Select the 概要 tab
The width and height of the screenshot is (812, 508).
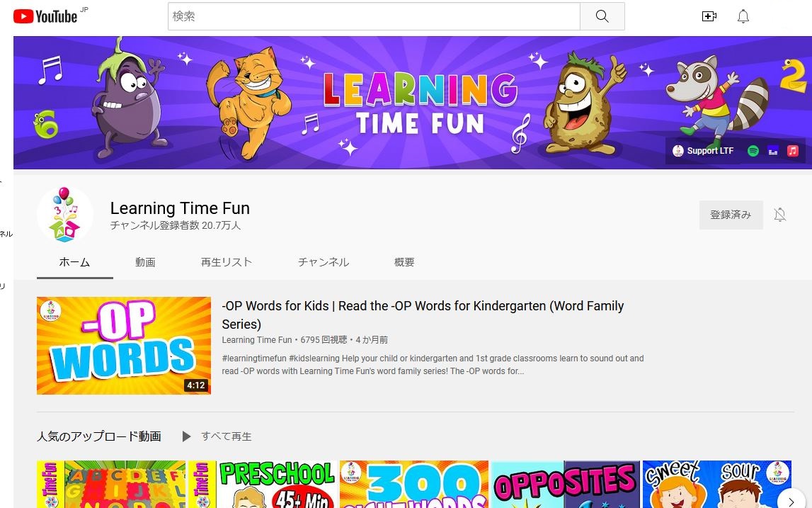click(x=404, y=261)
